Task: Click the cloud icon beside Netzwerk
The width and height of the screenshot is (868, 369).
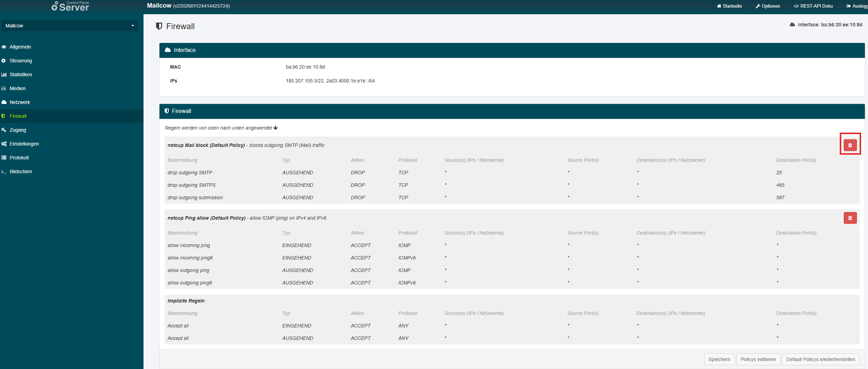Action: coord(4,102)
